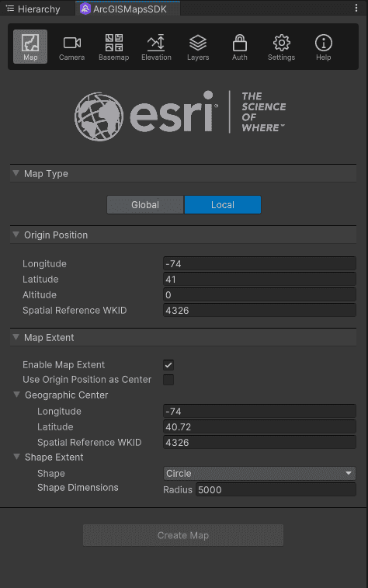Image resolution: width=368 pixels, height=588 pixels.
Task: Edit Geographic Center Spatial Reference WKID field
Action: point(259,443)
